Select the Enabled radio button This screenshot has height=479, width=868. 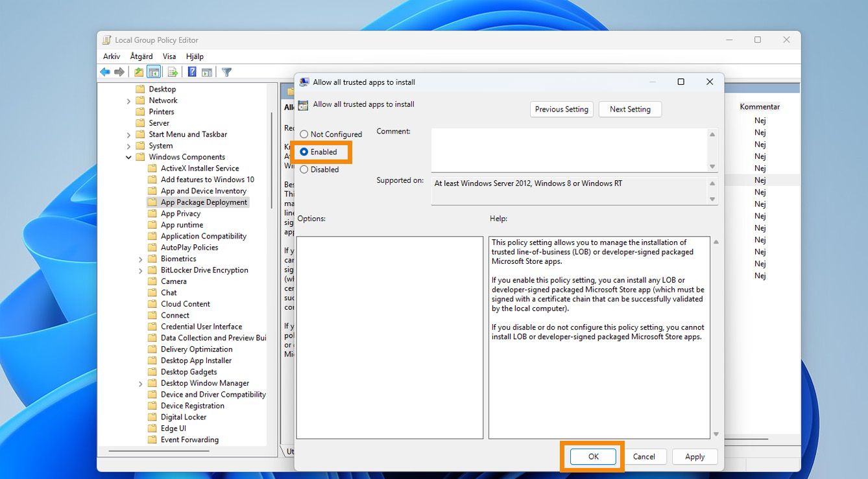[x=304, y=152]
